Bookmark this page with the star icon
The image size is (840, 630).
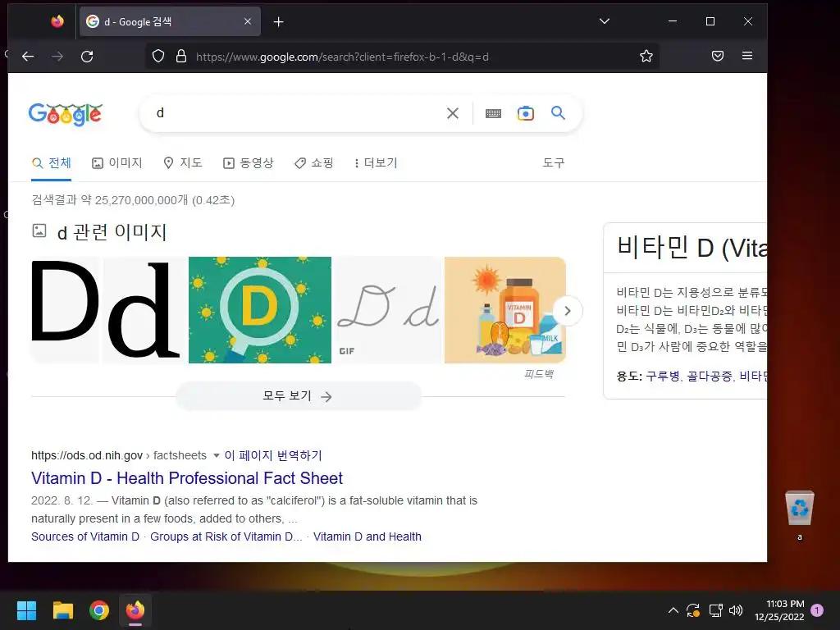coord(646,57)
